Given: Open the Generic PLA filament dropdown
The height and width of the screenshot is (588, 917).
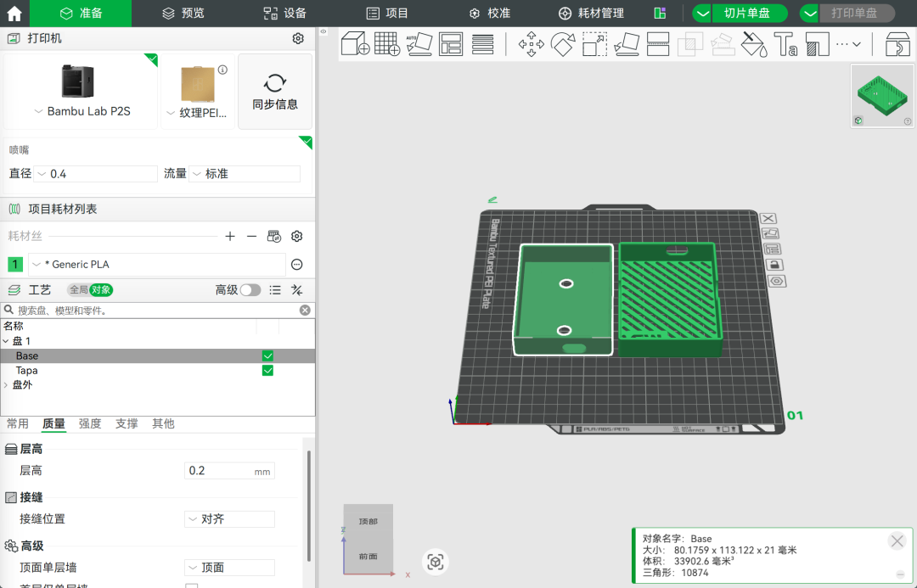Looking at the screenshot, I should click(157, 264).
